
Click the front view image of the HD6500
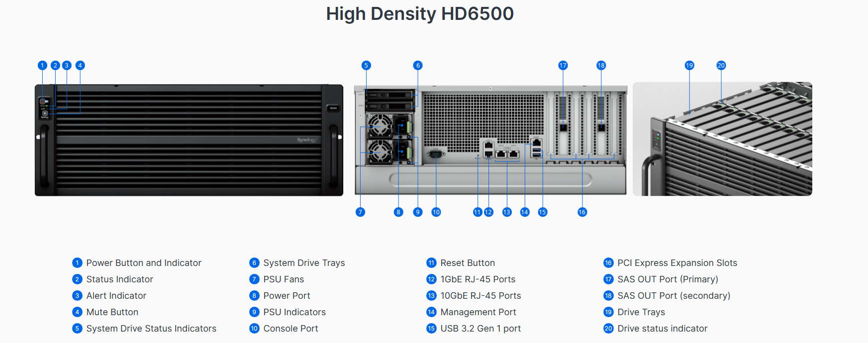click(189, 140)
